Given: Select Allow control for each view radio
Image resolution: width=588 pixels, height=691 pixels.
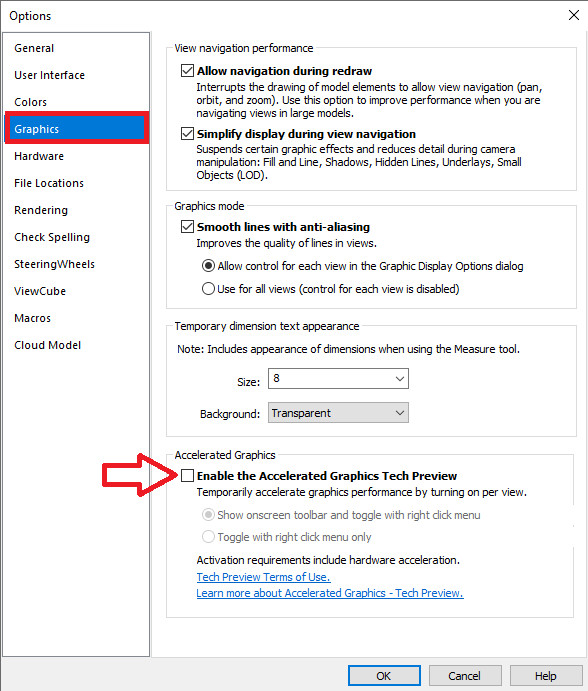Looking at the screenshot, I should [208, 266].
